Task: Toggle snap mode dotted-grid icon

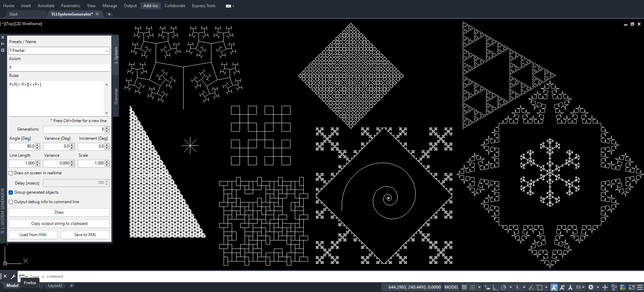Action: click(473, 287)
